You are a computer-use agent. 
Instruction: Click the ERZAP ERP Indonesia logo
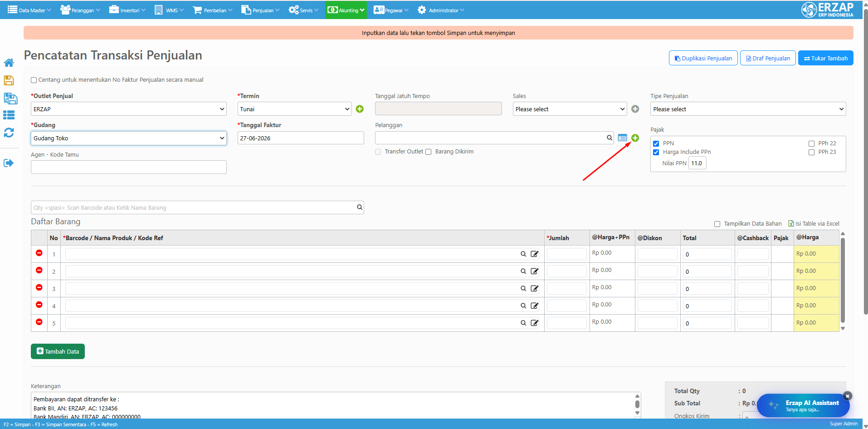click(x=828, y=10)
